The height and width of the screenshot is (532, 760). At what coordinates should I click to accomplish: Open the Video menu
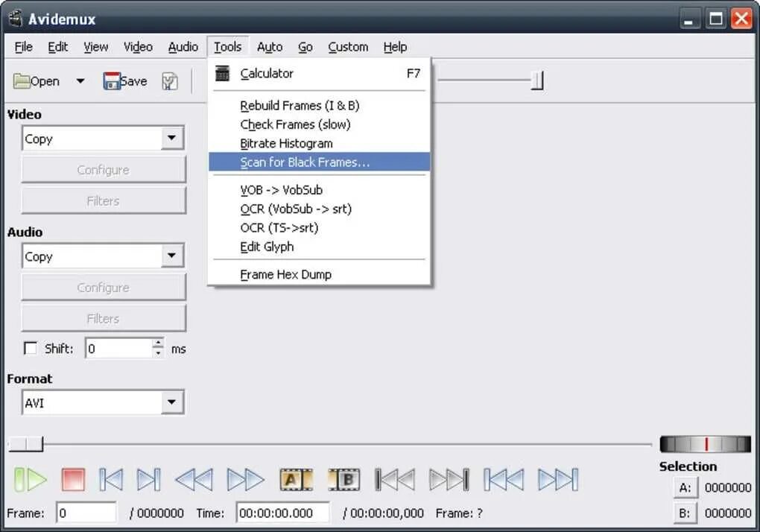(x=138, y=47)
